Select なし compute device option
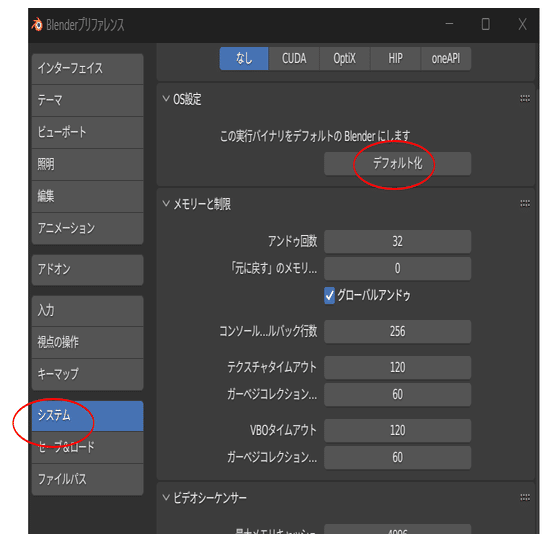This screenshot has width=547, height=547. coord(244,59)
